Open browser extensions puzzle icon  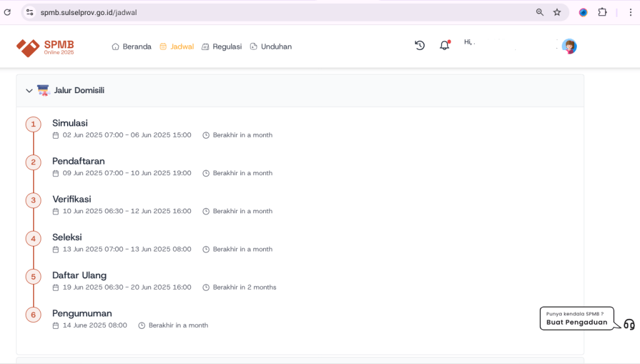602,13
